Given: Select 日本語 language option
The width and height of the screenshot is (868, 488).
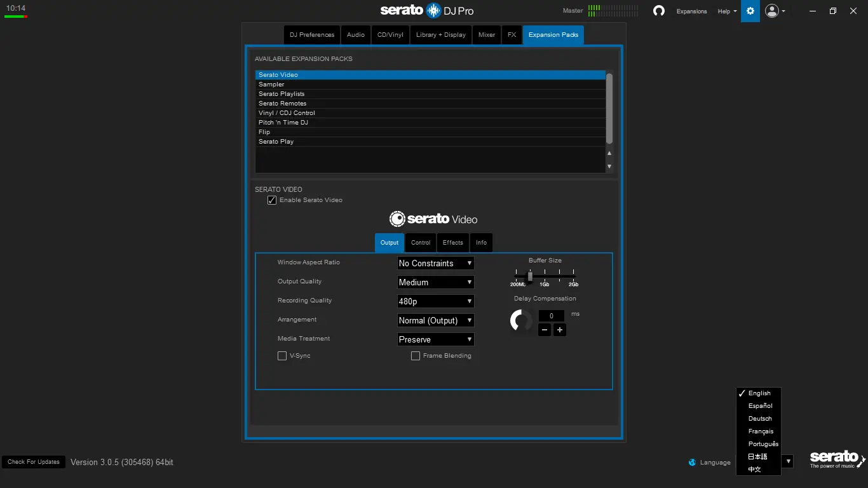Looking at the screenshot, I should [x=759, y=457].
